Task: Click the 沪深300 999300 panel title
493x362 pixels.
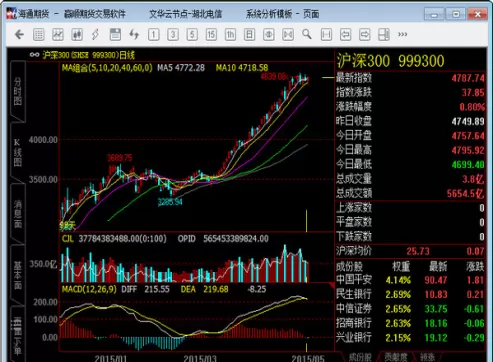Action: click(x=390, y=61)
